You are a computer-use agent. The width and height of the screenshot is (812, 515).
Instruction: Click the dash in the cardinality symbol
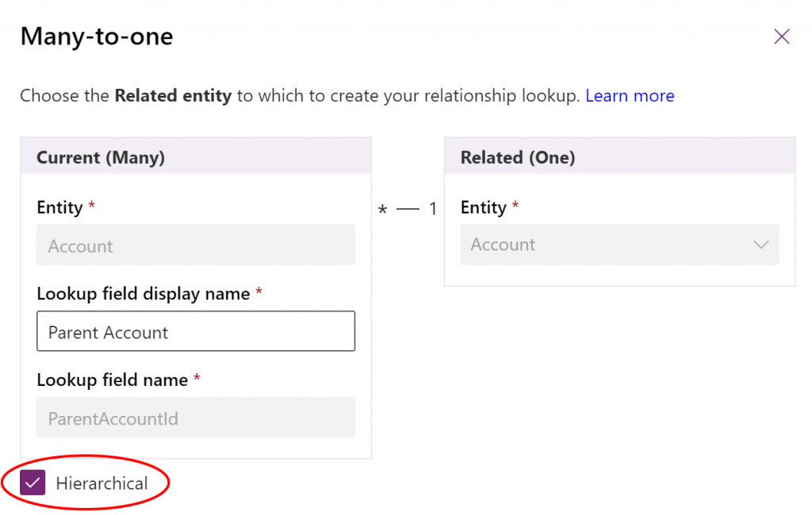click(408, 210)
